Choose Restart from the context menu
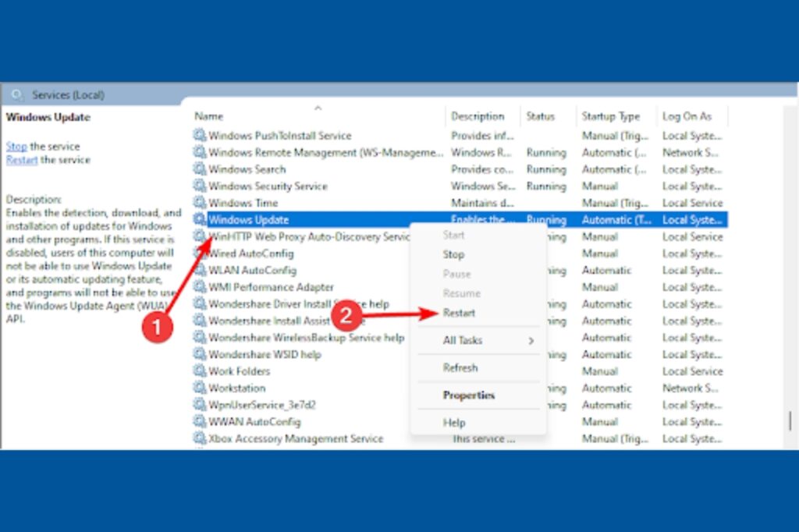Screen dimensions: 799x532 point(459,313)
